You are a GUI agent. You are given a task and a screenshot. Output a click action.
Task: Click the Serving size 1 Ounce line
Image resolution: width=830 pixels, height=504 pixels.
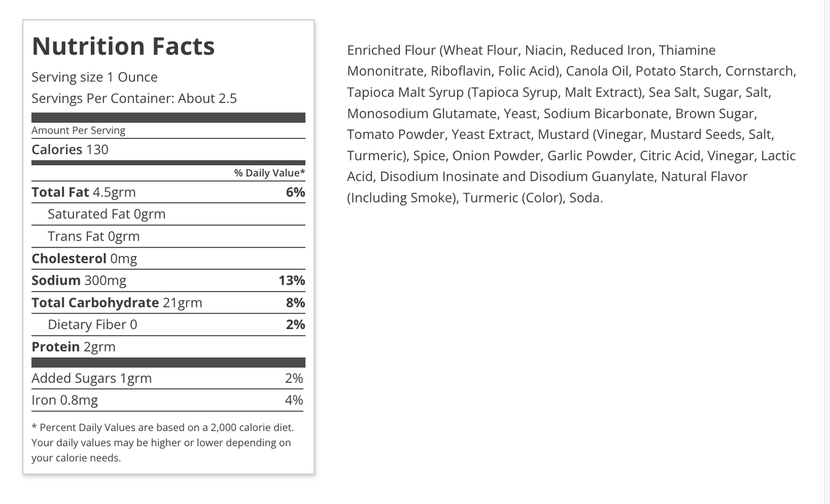[94, 77]
